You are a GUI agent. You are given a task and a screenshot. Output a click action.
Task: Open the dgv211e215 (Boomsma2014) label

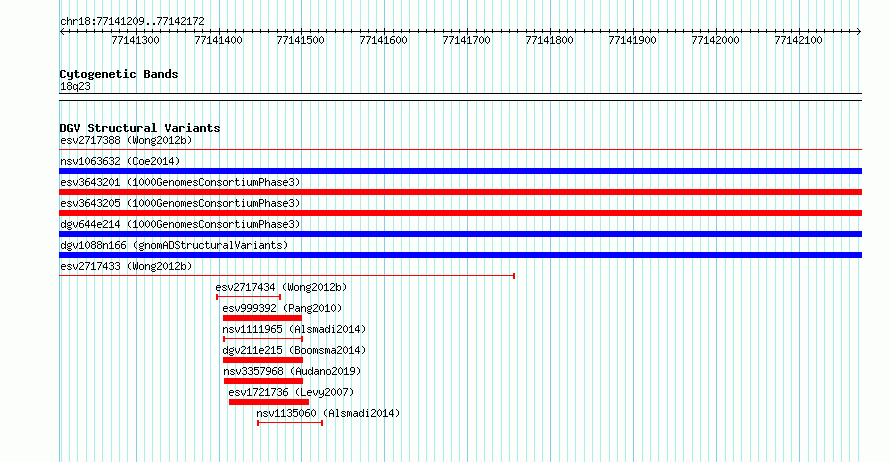pyautogui.click(x=294, y=350)
